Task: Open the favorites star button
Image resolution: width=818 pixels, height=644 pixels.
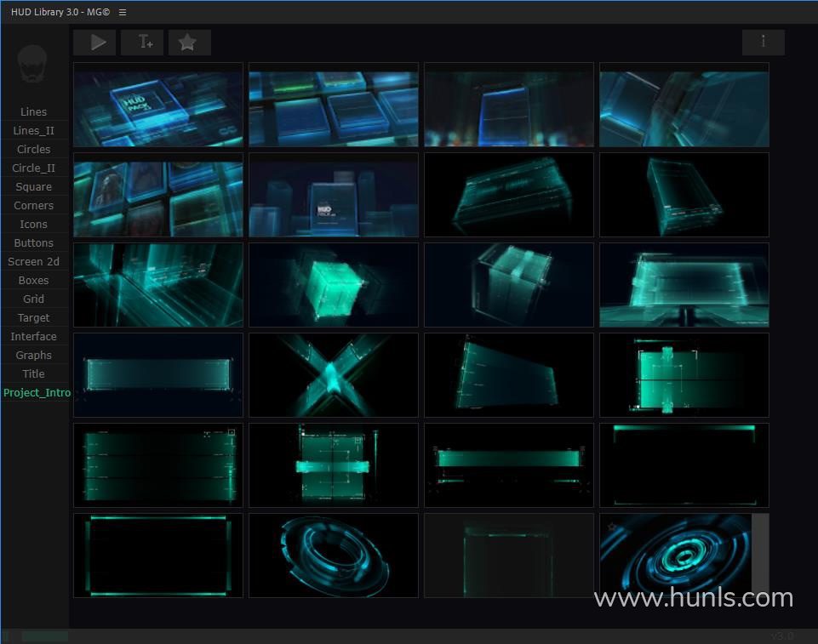Action: [189, 43]
